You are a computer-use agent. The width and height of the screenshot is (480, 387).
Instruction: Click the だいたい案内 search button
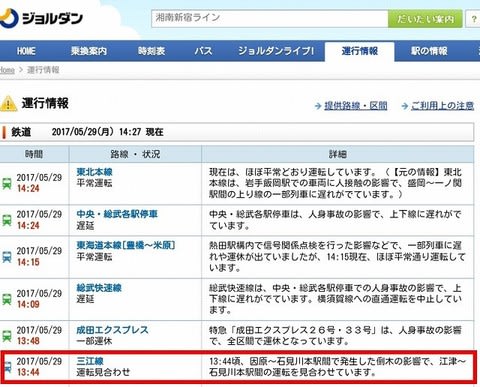[x=425, y=19]
